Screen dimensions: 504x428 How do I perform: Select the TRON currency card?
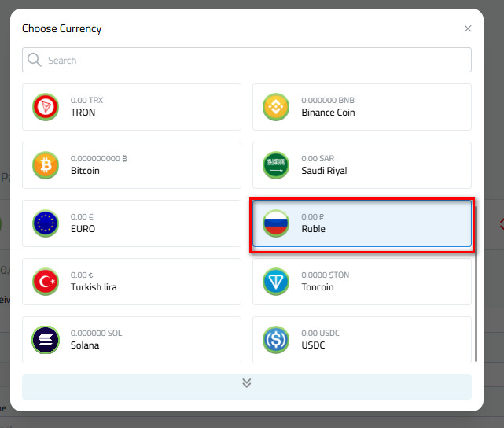point(131,107)
